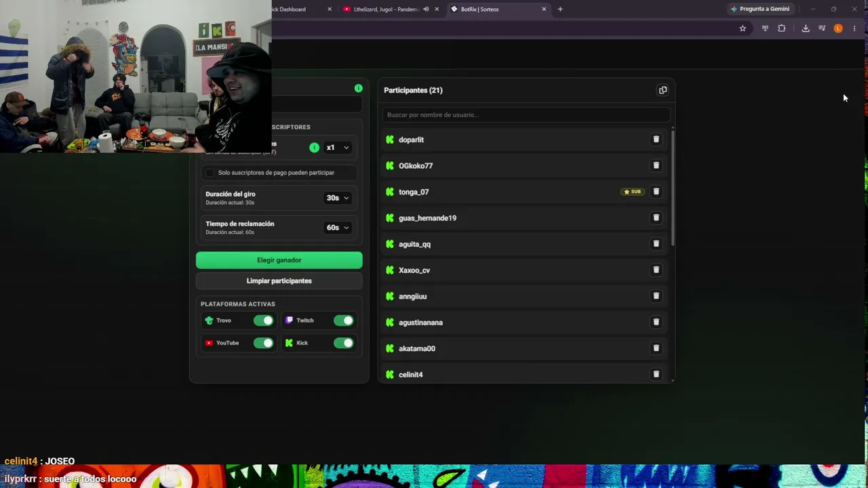
Task: Click the chat message 'JOSEO'
Action: [60, 462]
